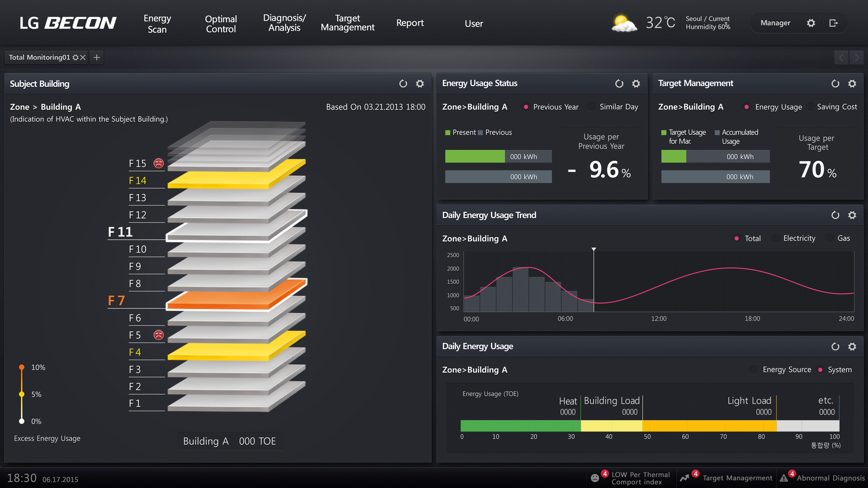
Task: Open the Energy Scan menu
Action: 157,23
